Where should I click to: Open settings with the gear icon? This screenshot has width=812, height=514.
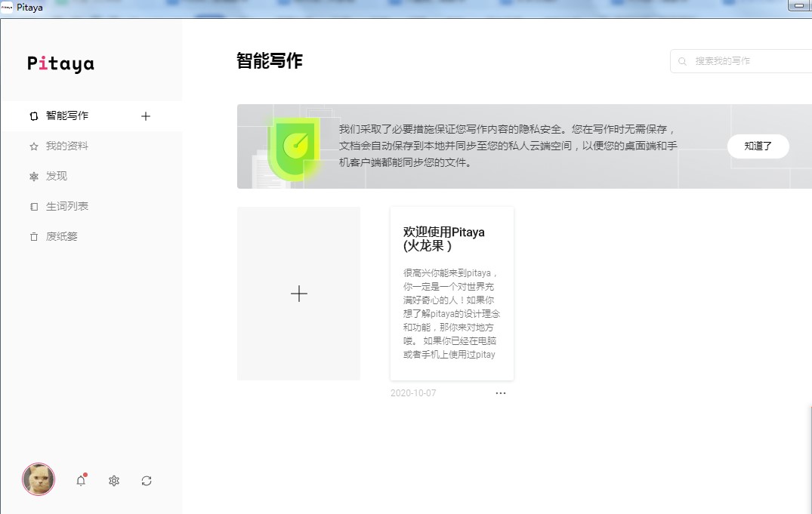[114, 481]
